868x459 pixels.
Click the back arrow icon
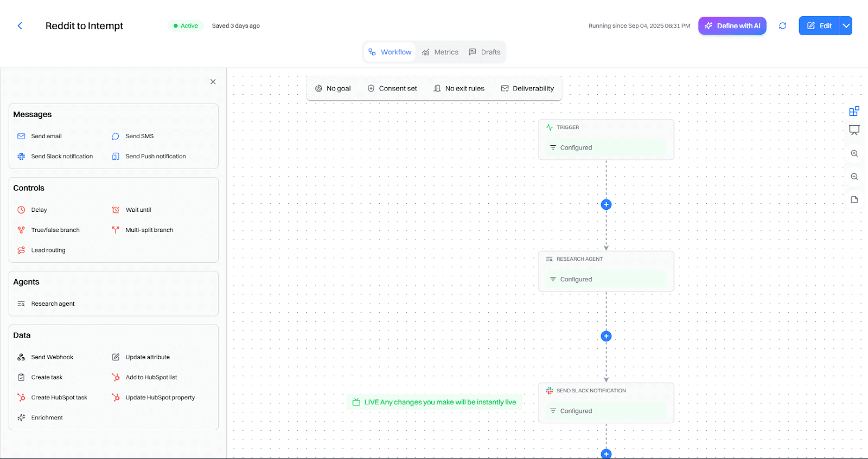click(20, 26)
